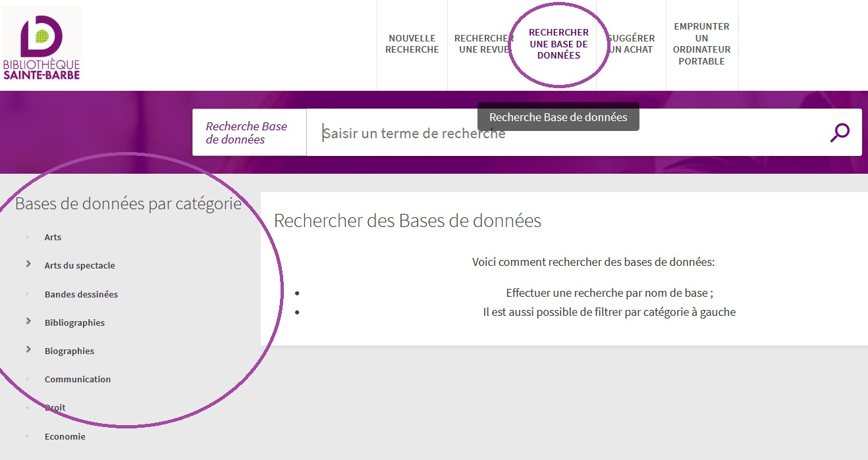Open Rechercher une base de données

tap(558, 44)
